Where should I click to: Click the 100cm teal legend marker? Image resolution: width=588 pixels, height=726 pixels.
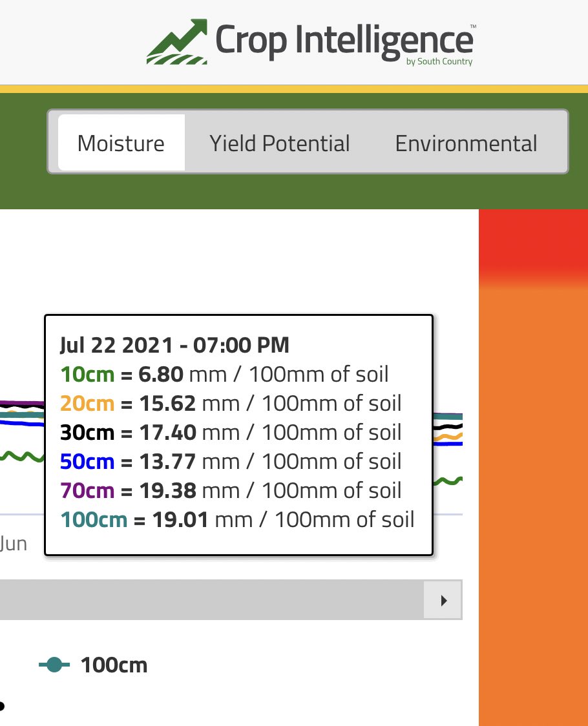point(54,665)
